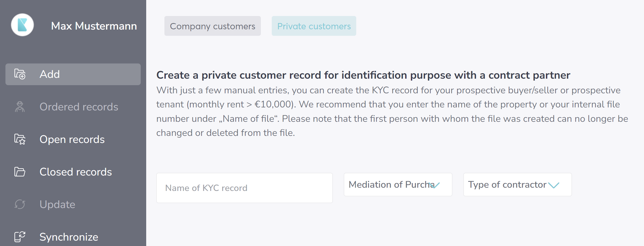This screenshot has height=246, width=644.
Task: Select the Private customers tab
Action: pyautogui.click(x=314, y=26)
